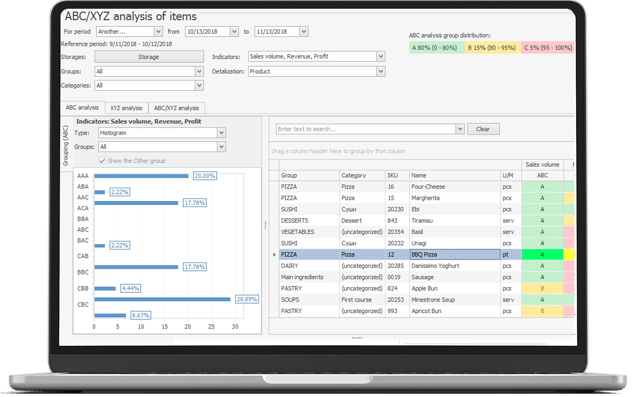Select the Sausage name cell
Viewport: 636px width, 397px height.
pos(455,277)
